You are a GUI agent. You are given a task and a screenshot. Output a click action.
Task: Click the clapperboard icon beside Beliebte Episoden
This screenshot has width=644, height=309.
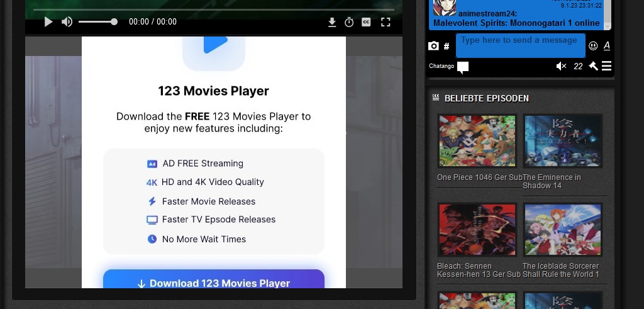coord(436,98)
